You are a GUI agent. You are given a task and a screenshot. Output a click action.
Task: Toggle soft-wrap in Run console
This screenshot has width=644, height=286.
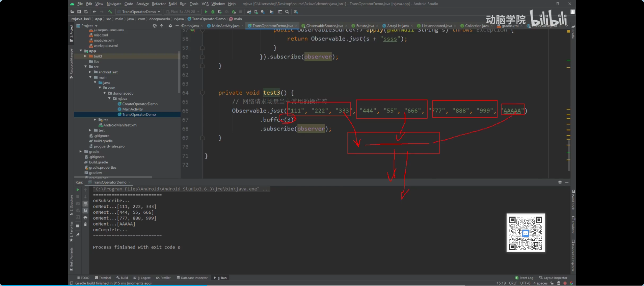(x=85, y=204)
